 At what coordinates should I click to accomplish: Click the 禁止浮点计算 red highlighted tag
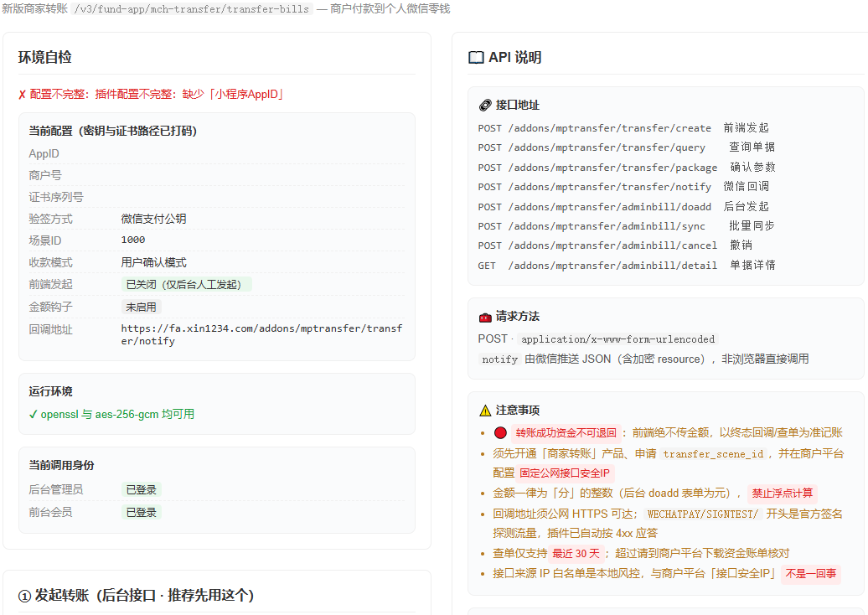[x=783, y=494]
